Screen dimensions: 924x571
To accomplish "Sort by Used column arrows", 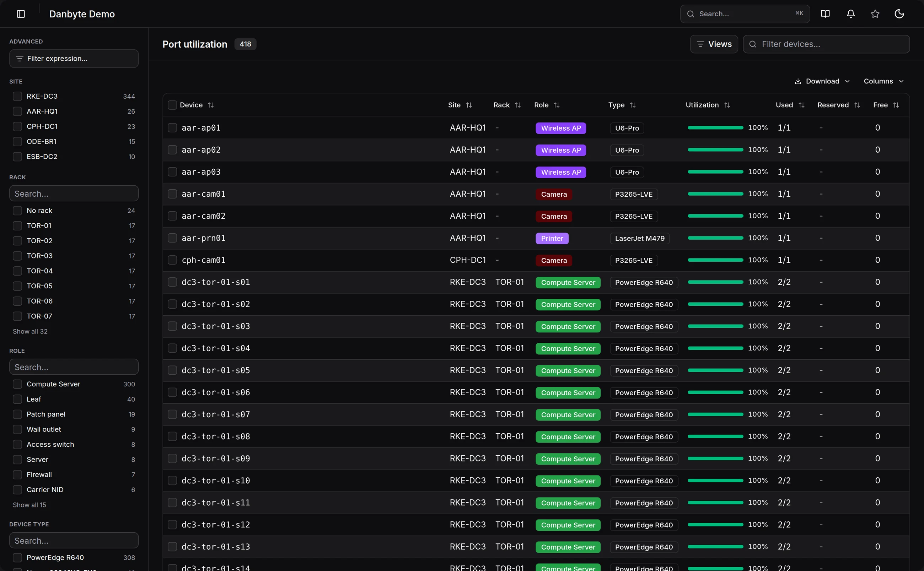I will [x=801, y=105].
